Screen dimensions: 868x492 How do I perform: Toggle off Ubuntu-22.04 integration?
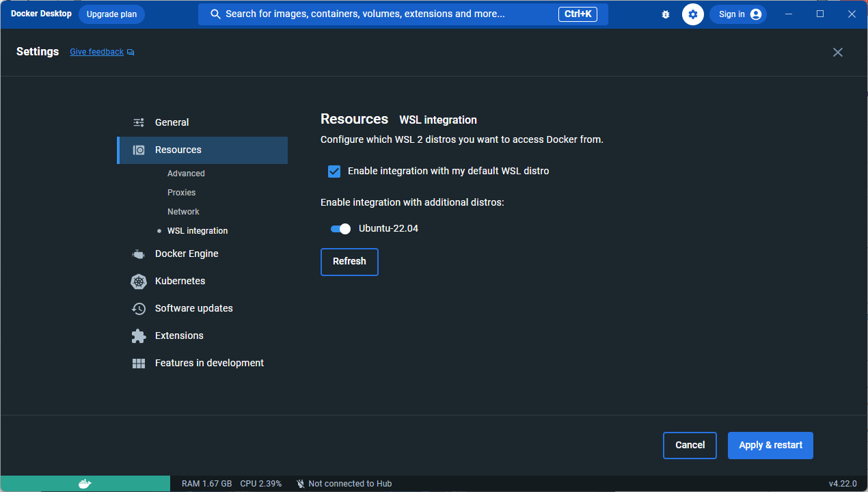[x=340, y=229]
